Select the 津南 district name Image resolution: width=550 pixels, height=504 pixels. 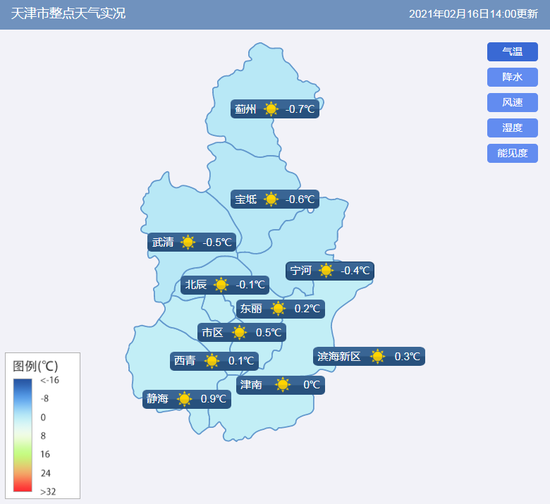pyautogui.click(x=251, y=385)
